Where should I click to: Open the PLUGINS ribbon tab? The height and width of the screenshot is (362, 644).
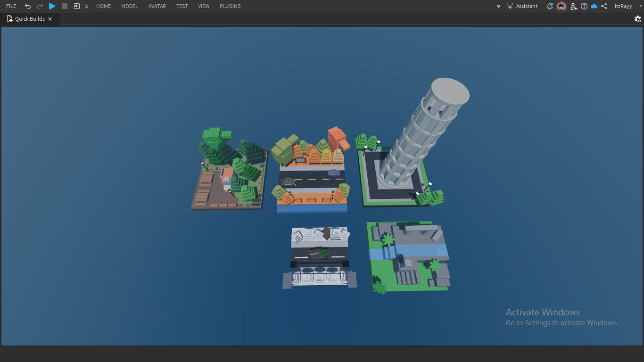230,6
